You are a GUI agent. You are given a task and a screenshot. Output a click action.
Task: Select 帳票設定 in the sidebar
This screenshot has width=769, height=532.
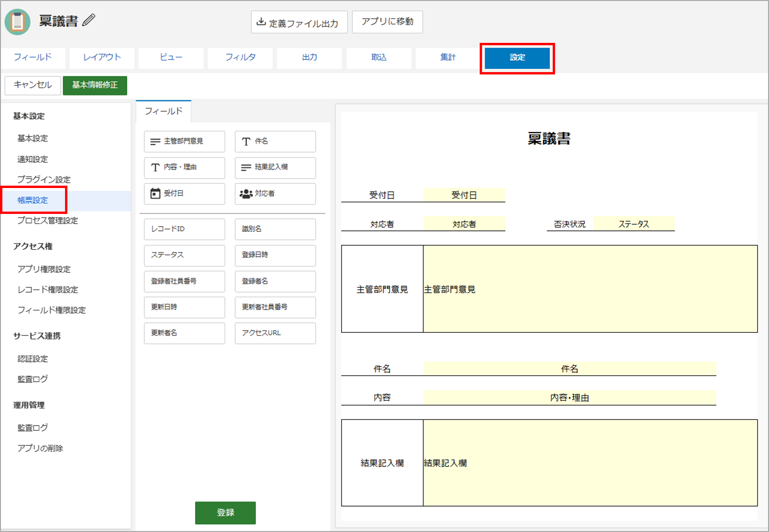[x=33, y=200]
